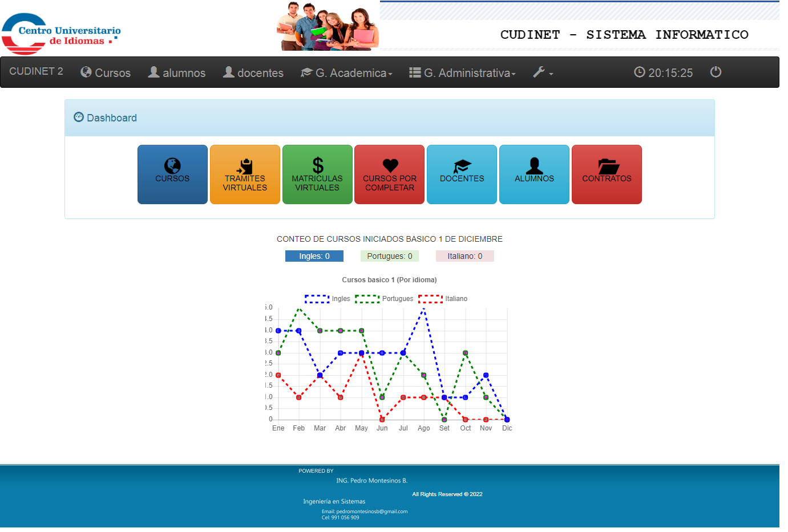
Task: Open the Cursos tile with globe icon
Action: [172, 174]
